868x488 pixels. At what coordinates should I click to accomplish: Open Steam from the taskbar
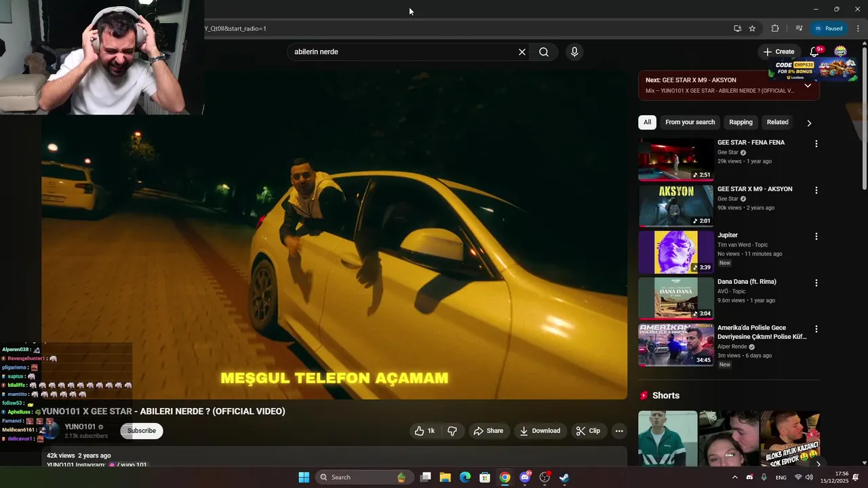[564, 477]
